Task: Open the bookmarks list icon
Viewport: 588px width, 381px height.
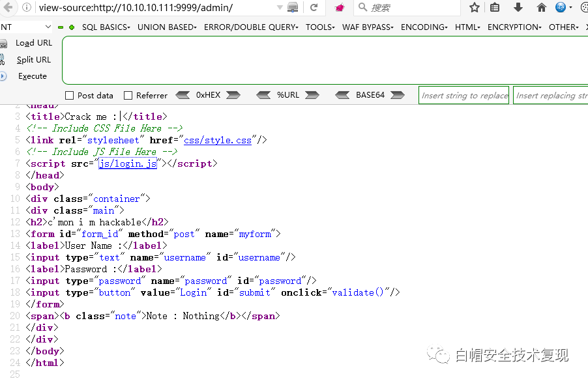Action: [495, 7]
